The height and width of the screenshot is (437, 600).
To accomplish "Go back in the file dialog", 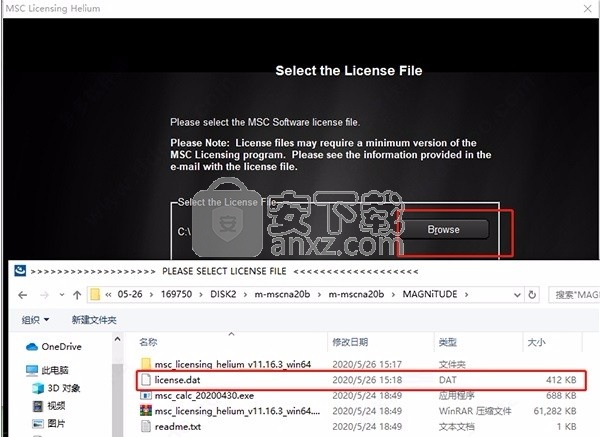I will pyautogui.click(x=23, y=295).
